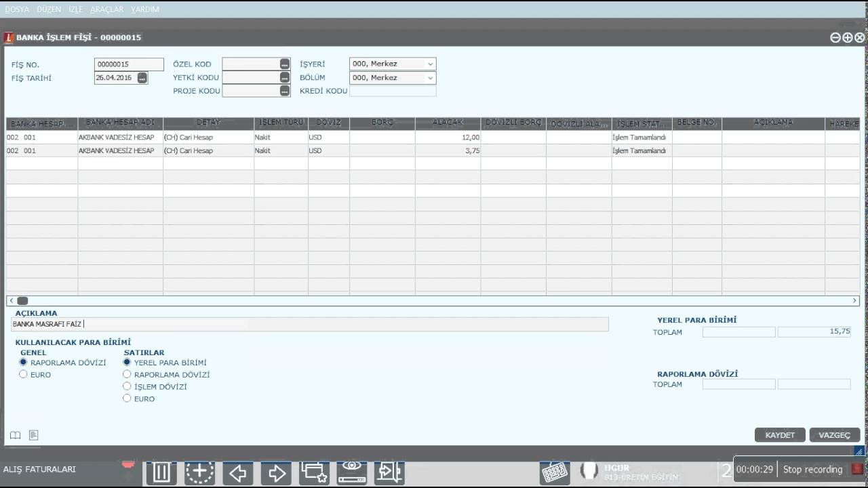
Task: Click the left arrow navigation icon
Action: 238,472
